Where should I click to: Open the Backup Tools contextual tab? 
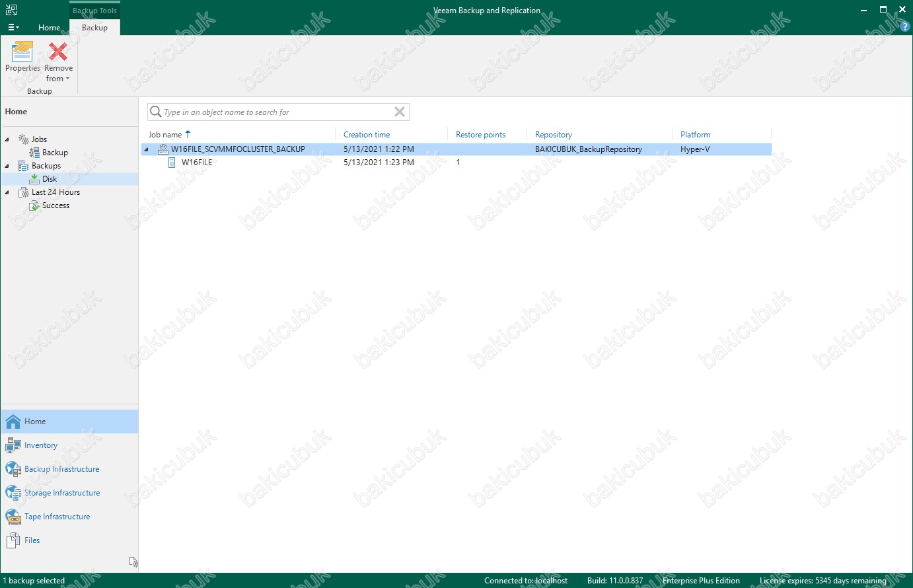[x=94, y=11]
